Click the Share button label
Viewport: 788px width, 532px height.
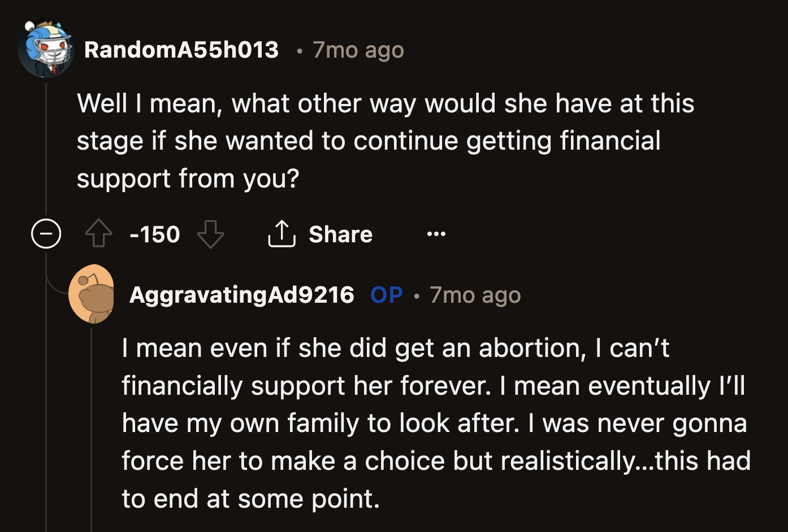340,234
